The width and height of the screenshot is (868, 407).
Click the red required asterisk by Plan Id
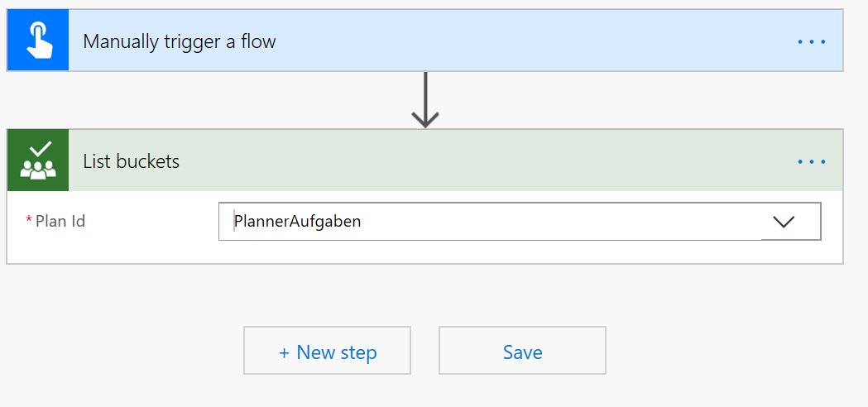30,221
